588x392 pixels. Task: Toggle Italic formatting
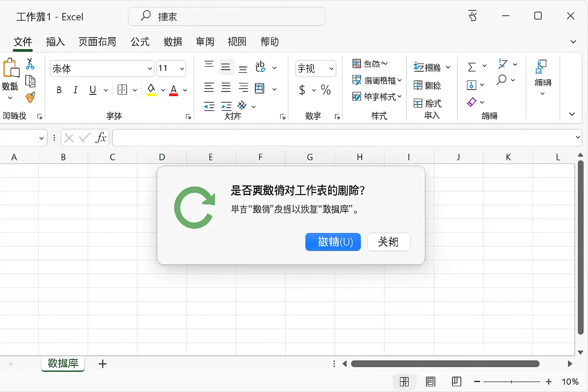75,90
